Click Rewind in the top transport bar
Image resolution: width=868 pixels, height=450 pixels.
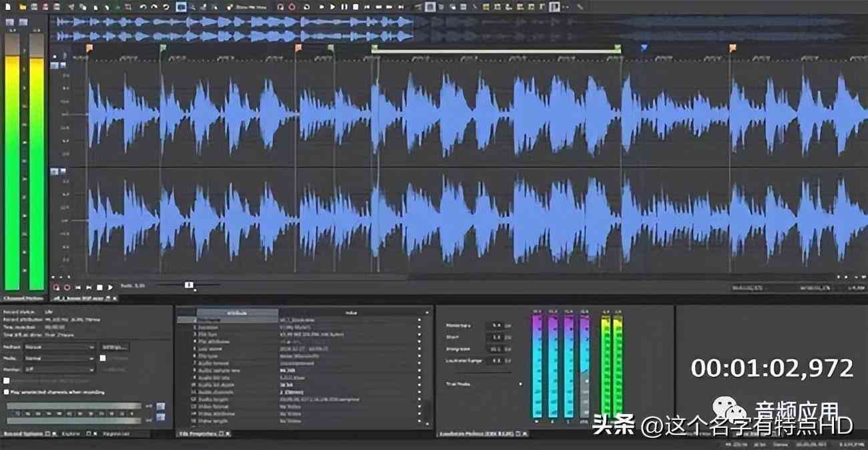point(378,6)
